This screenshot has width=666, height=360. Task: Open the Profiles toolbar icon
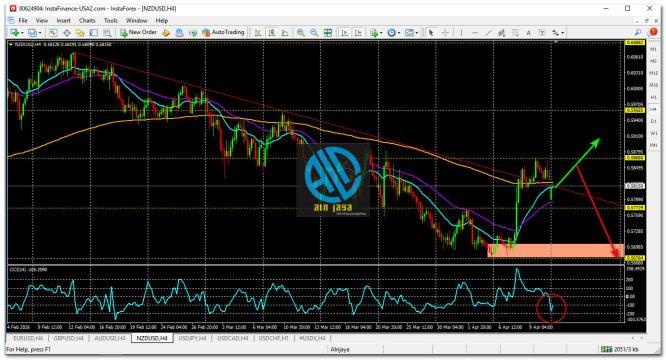tap(32, 32)
